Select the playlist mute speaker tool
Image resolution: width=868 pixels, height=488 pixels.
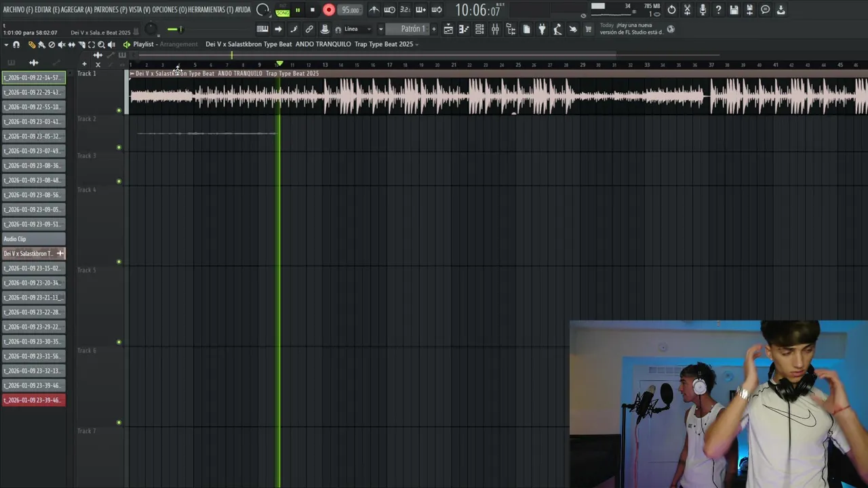(x=62, y=45)
